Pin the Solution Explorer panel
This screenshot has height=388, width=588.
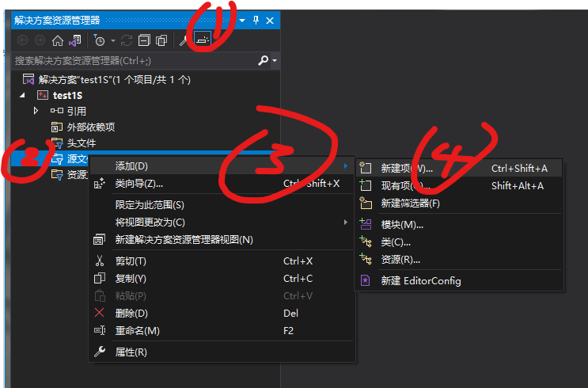click(256, 21)
